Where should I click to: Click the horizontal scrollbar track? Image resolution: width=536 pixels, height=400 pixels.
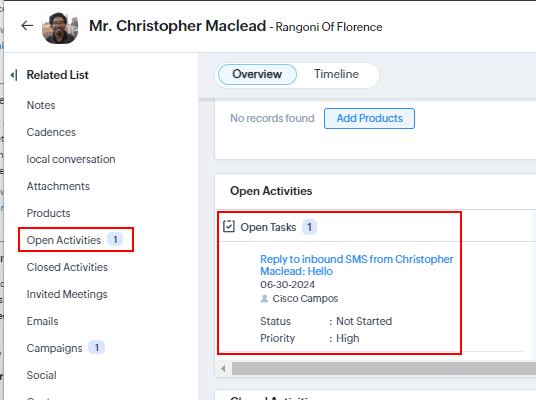coord(384,369)
